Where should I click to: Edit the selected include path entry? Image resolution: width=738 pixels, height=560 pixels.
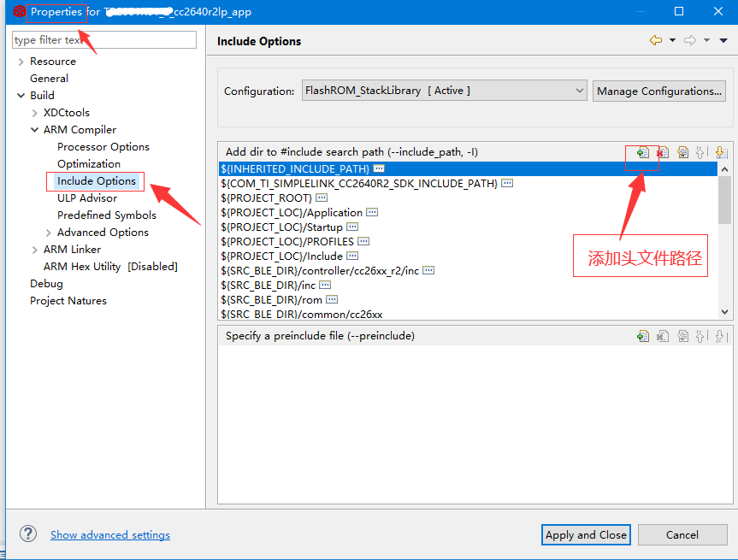682,152
